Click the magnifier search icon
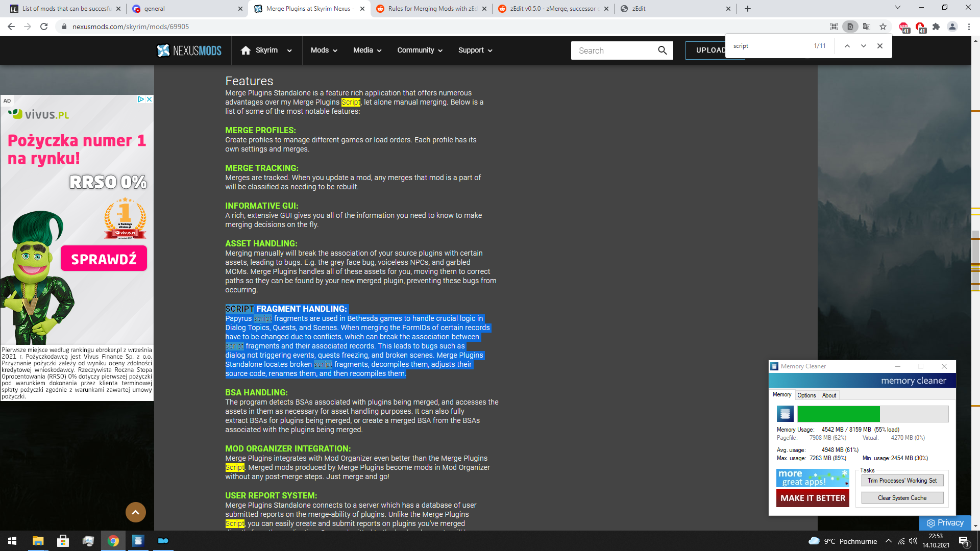The height and width of the screenshot is (551, 980). pos(663,51)
